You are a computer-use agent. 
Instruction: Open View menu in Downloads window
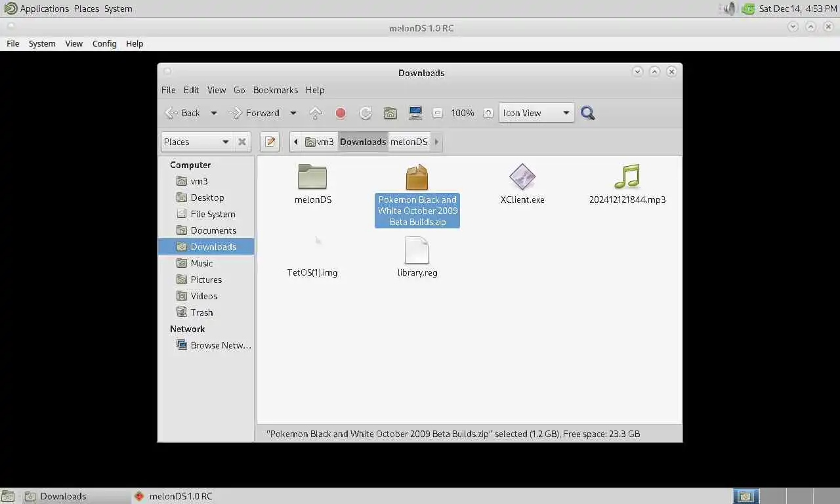click(x=217, y=90)
